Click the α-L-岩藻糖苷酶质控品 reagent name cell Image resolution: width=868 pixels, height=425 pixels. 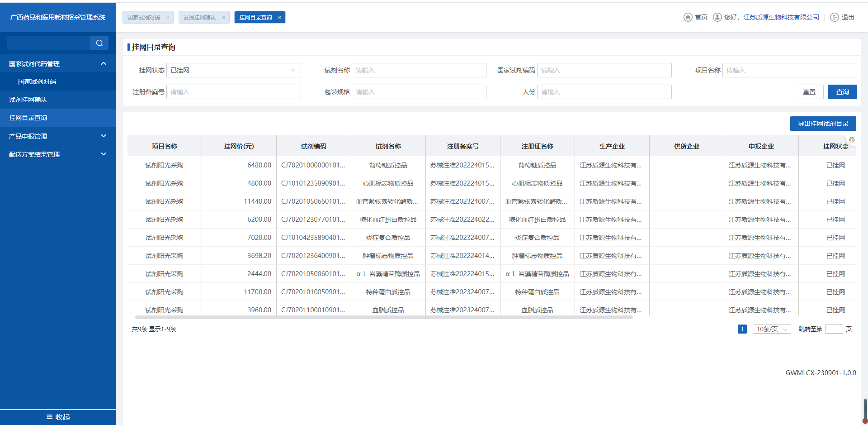[388, 274]
